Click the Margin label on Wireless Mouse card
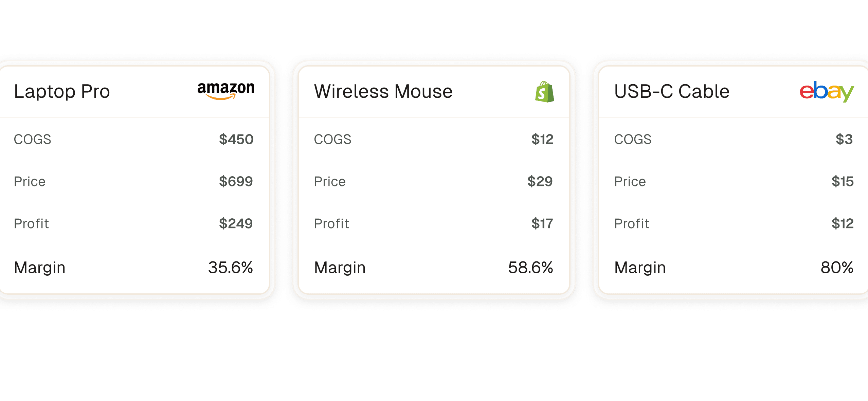The image size is (868, 401). pyautogui.click(x=340, y=268)
